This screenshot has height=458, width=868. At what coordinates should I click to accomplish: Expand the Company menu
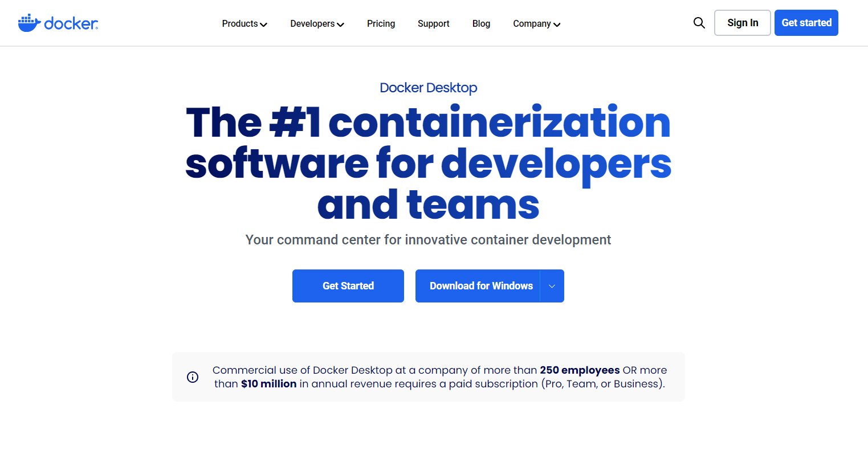pyautogui.click(x=537, y=24)
